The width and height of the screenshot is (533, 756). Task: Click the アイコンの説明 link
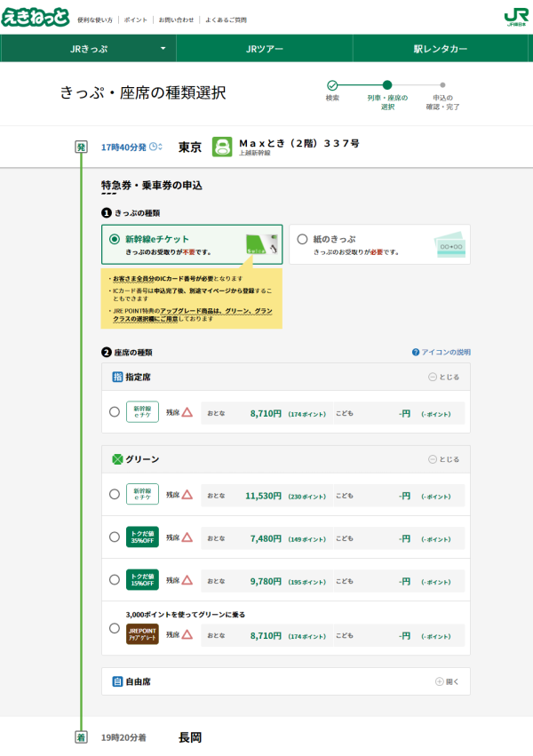coord(446,353)
